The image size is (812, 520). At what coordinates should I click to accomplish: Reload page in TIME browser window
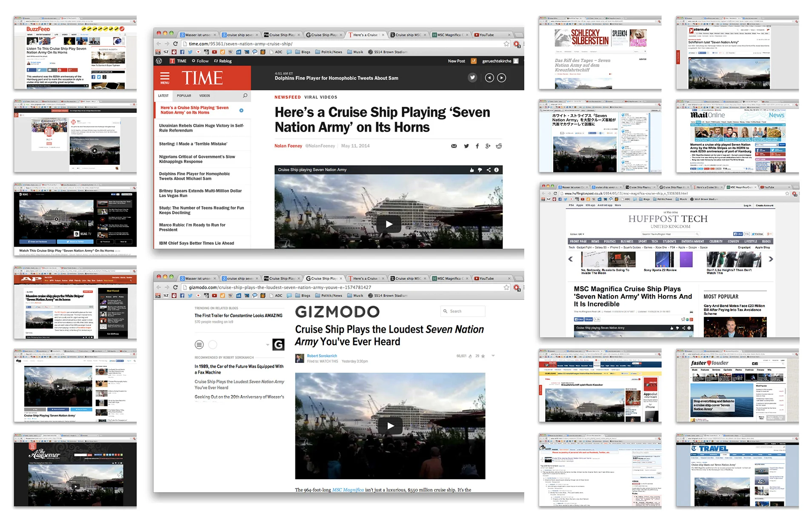point(175,44)
